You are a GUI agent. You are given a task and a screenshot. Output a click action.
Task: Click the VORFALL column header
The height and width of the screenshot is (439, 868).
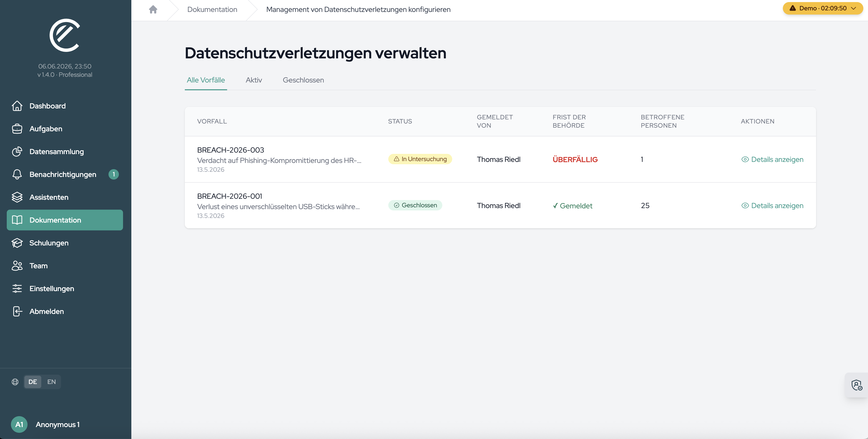(212, 121)
